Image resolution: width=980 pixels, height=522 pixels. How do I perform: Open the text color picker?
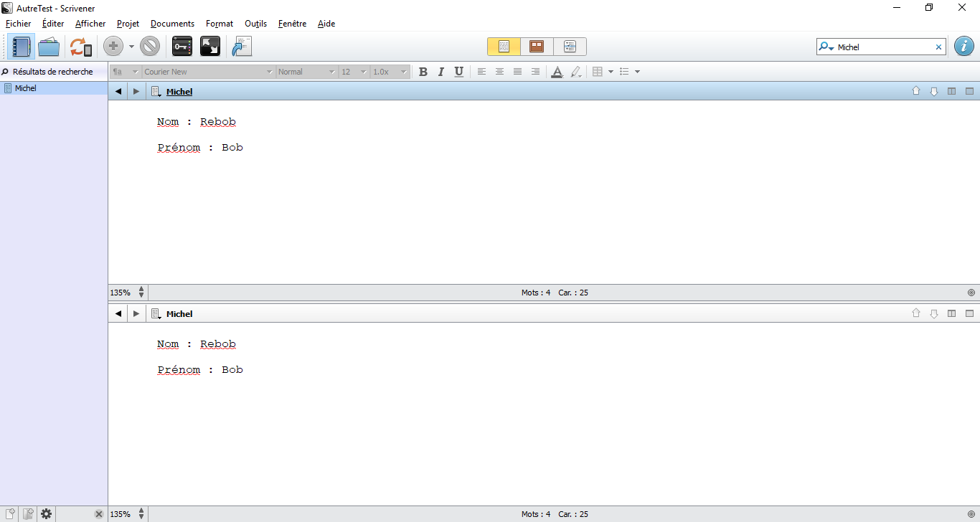coord(557,72)
